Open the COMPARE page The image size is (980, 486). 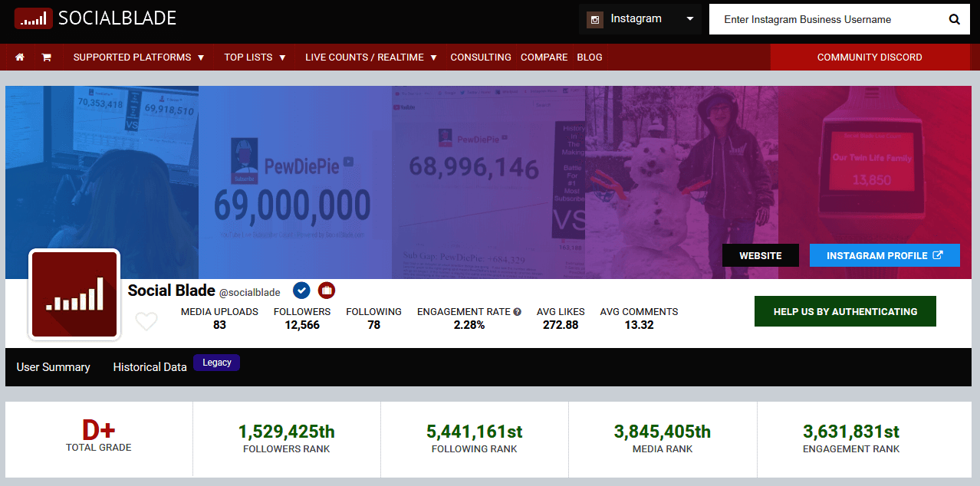click(544, 57)
